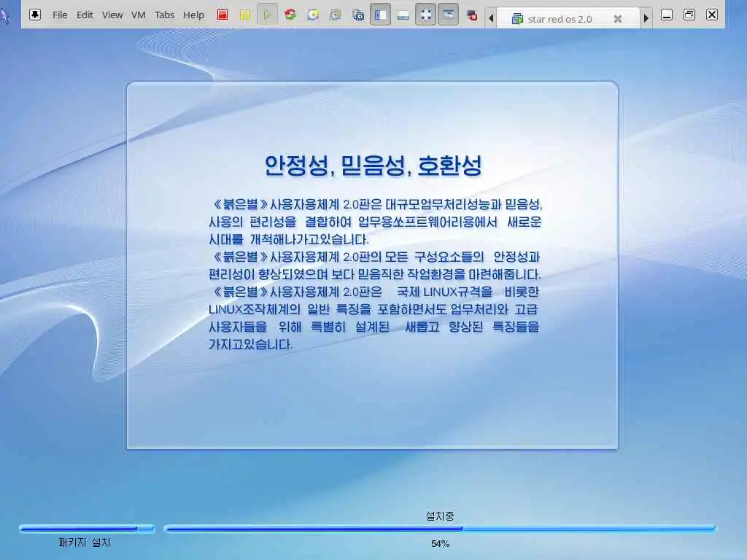
Task: Take a snapshot of the virtual machine
Action: [313, 15]
